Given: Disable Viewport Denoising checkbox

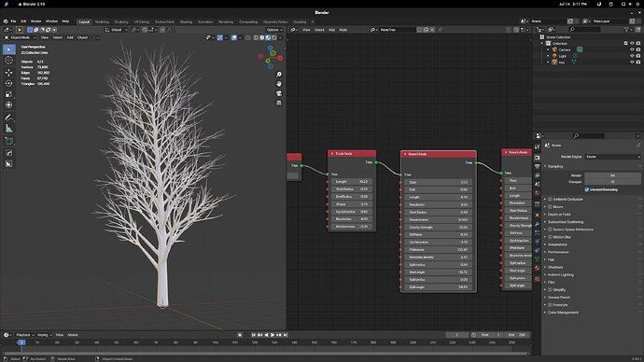Looking at the screenshot, I should [x=586, y=189].
